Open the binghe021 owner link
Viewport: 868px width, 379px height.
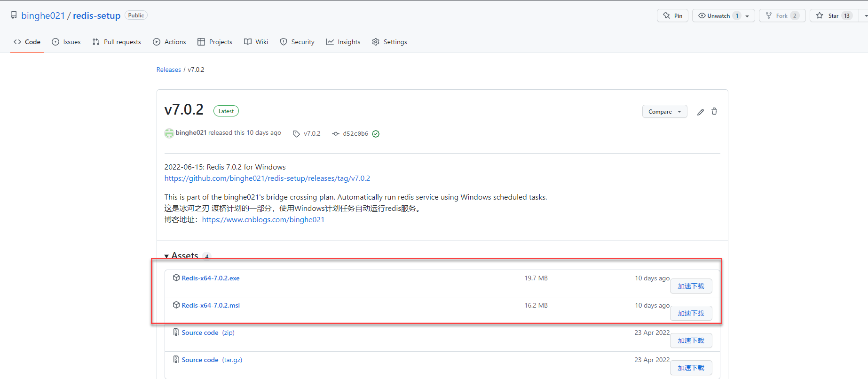(43, 15)
